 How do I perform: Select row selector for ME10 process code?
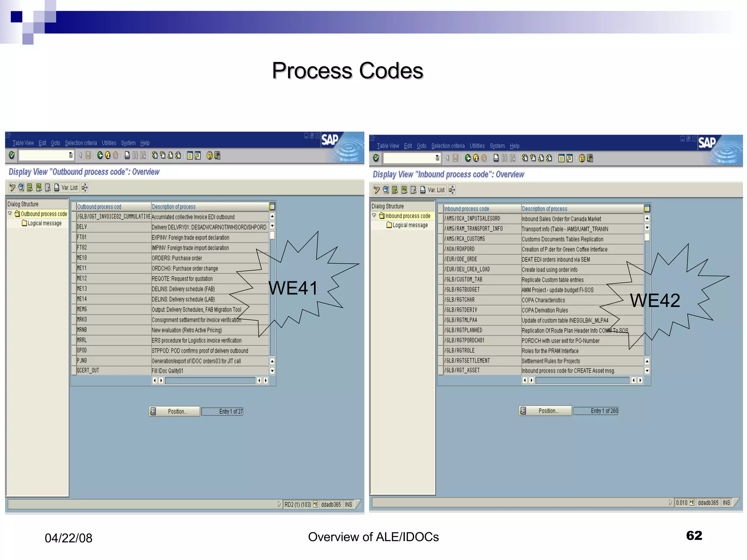[x=74, y=258]
